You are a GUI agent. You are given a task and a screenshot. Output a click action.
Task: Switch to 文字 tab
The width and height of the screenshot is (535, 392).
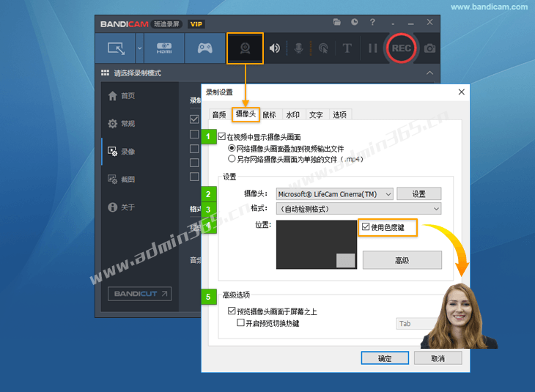(316, 114)
